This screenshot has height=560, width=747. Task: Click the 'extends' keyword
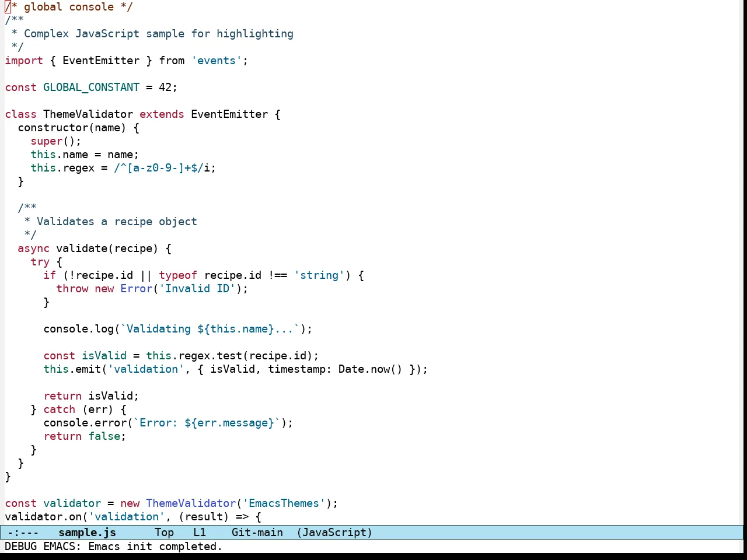point(162,114)
